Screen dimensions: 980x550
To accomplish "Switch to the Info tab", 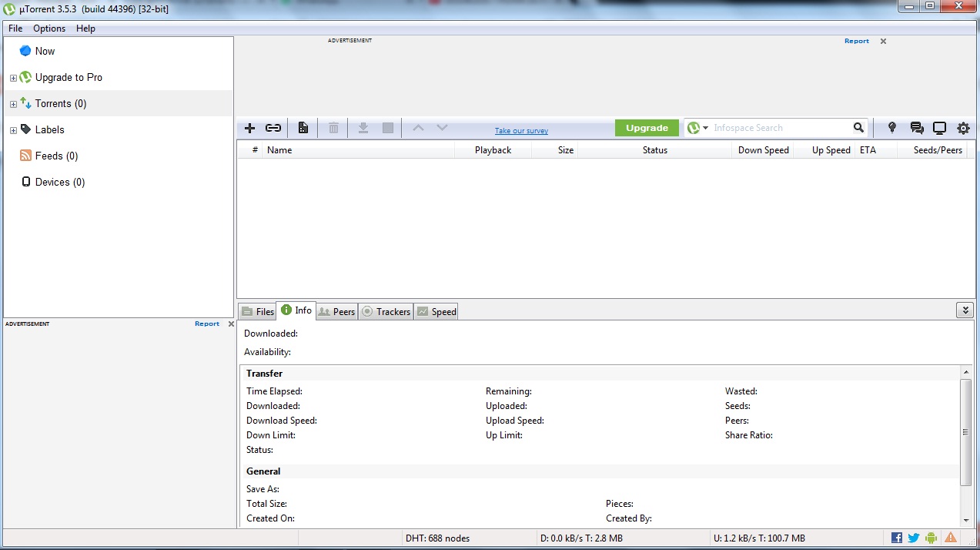I will [296, 310].
